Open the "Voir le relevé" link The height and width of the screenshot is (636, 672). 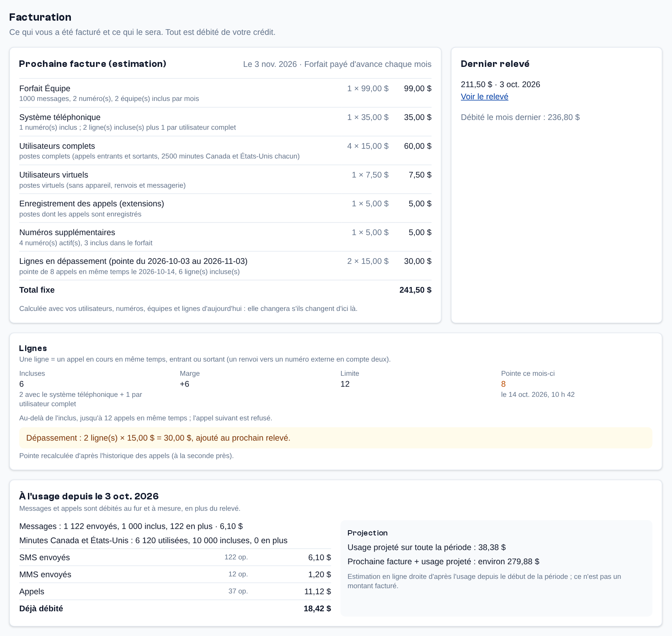pos(484,96)
